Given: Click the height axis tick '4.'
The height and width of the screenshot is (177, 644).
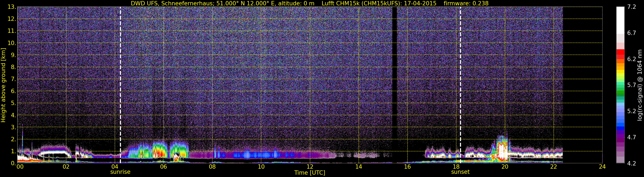Looking at the screenshot, I should (x=13, y=115).
